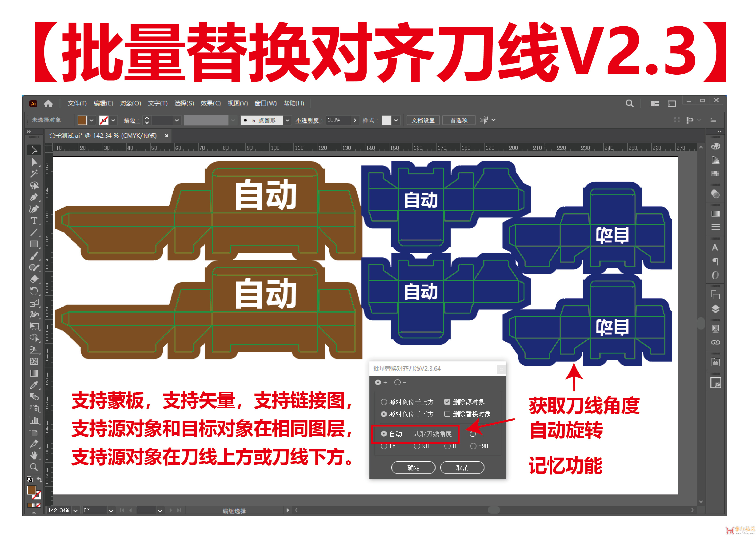The image size is (756, 535).
Task: Select the Rectangle tool
Action: pyautogui.click(x=34, y=244)
